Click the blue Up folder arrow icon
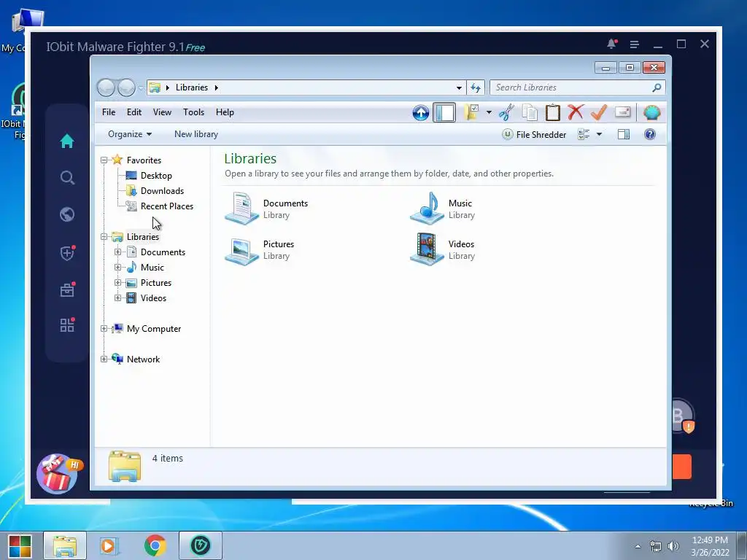Image resolution: width=747 pixels, height=560 pixels. (421, 113)
